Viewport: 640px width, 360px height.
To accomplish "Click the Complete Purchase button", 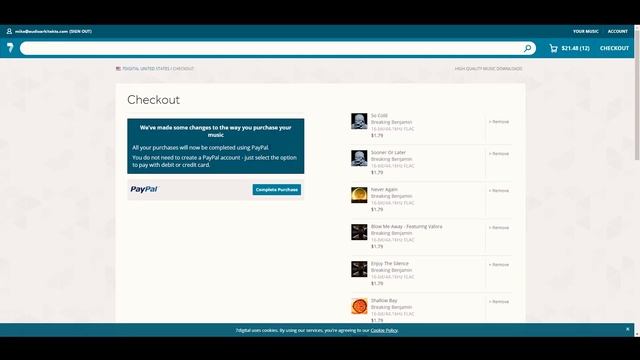I will pos(277,189).
